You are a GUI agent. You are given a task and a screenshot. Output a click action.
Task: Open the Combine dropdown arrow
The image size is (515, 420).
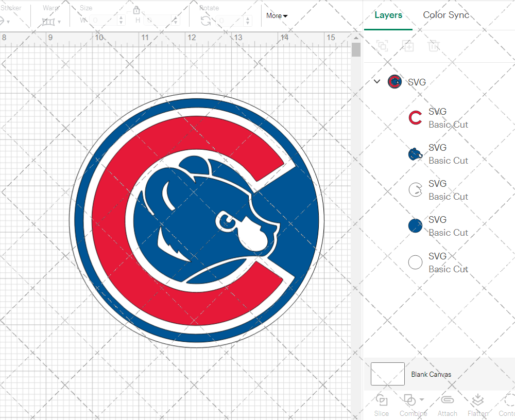point(422,399)
